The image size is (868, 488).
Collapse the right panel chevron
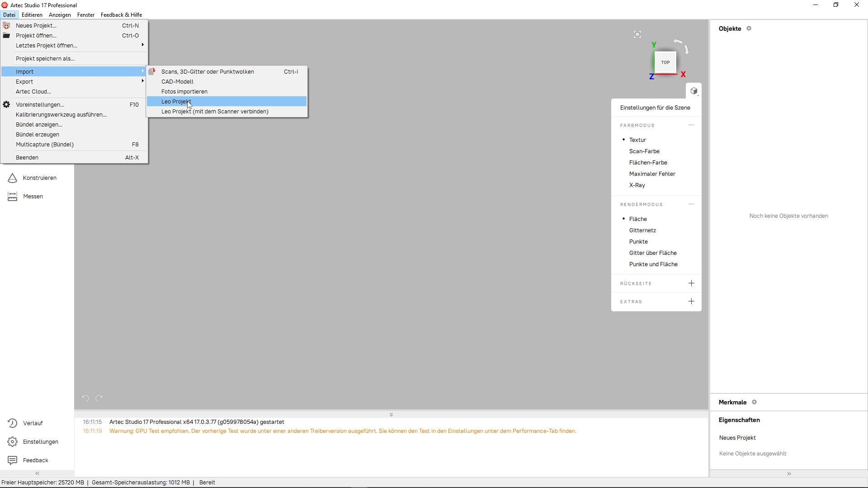789,474
